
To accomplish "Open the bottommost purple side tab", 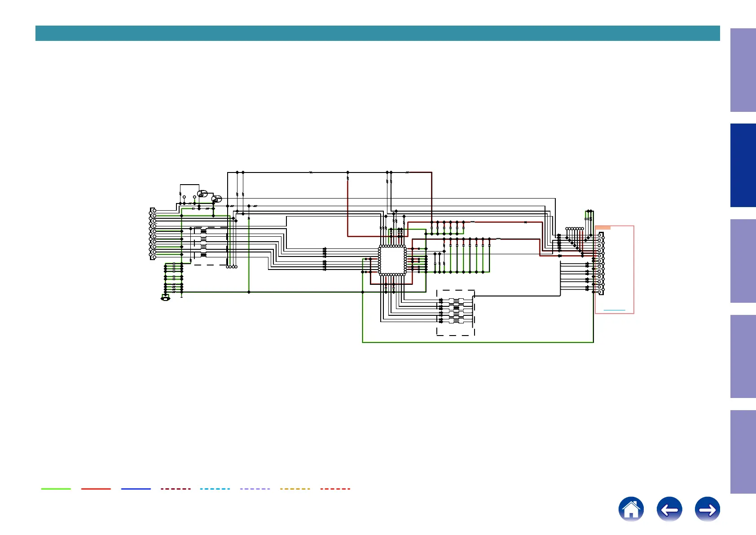I will [743, 452].
